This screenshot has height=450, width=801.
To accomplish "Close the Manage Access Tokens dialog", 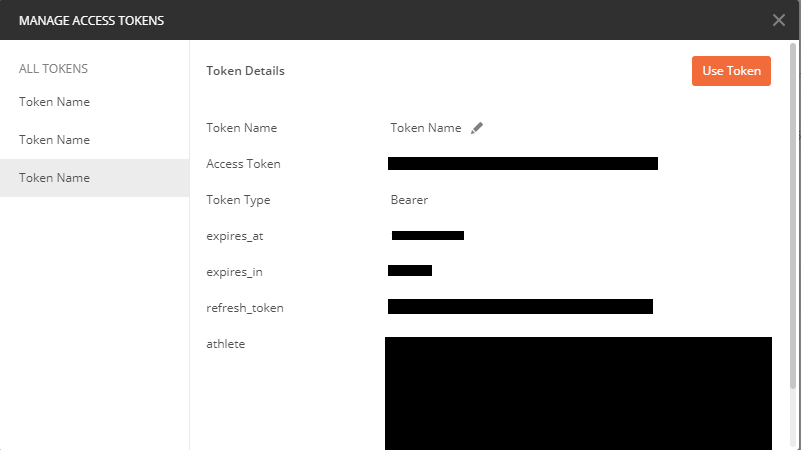I will point(779,20).
